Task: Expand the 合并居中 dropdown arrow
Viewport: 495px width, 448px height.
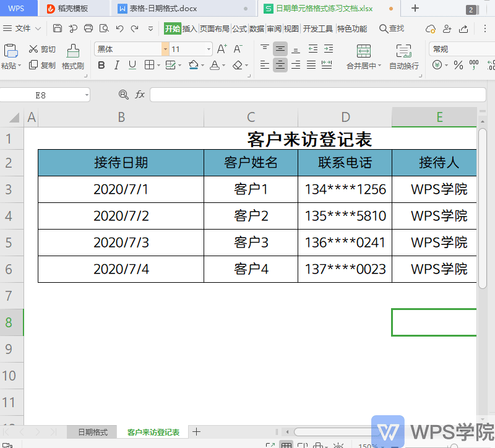Action: 380,66
